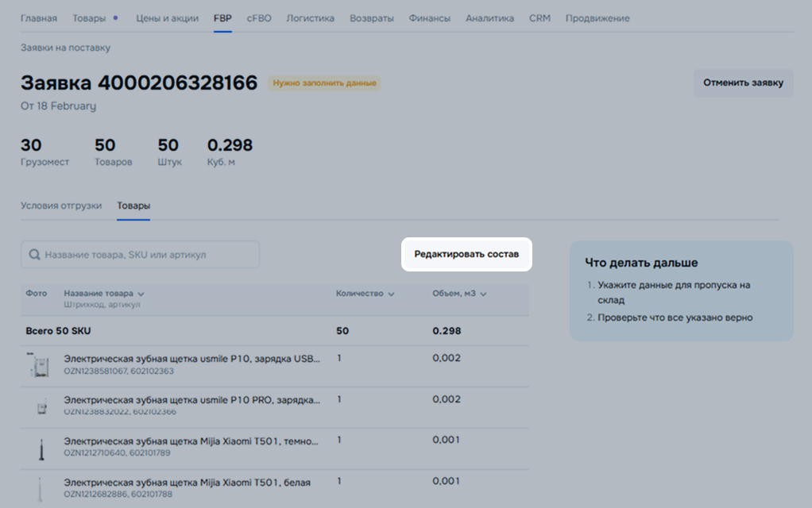Viewport: 812px width, 508px height.
Task: Go to Цены и акции section
Action: click(167, 18)
